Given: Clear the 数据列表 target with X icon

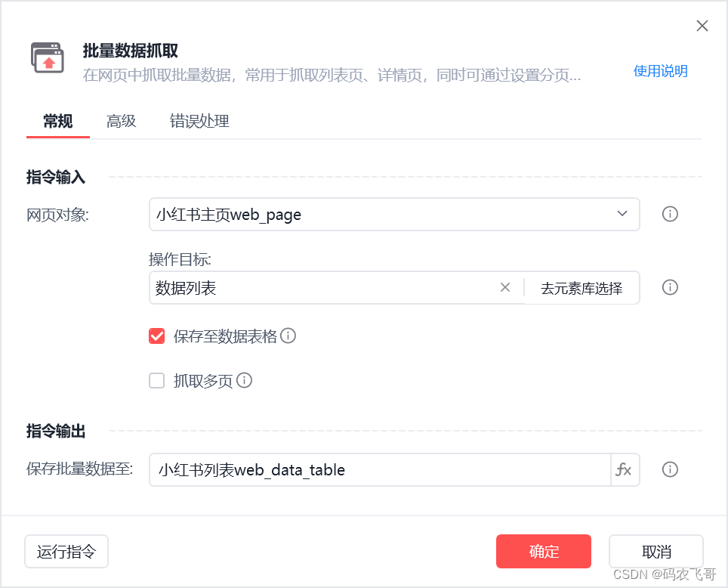Looking at the screenshot, I should 505,288.
